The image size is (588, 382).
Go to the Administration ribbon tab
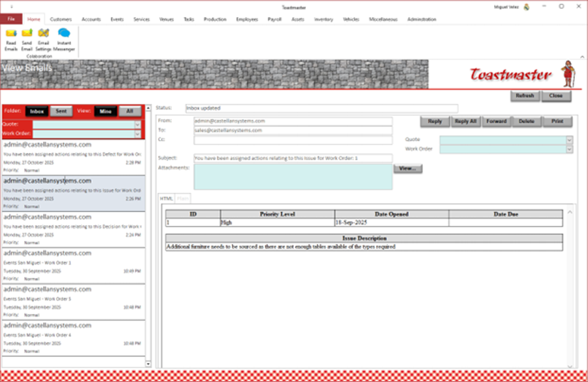(421, 19)
